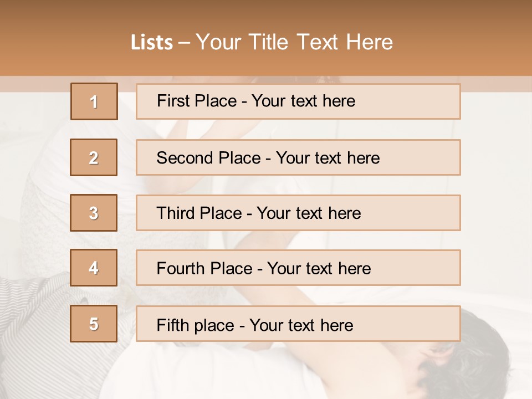The width and height of the screenshot is (532, 399).
Task: Click "Your text here" in Third Place row
Action: [x=309, y=213]
